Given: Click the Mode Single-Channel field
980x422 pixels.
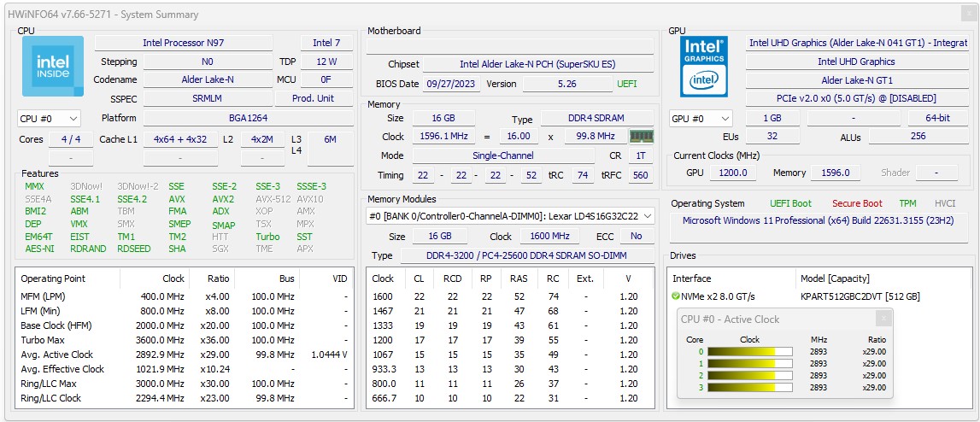Looking at the screenshot, I should coord(503,155).
